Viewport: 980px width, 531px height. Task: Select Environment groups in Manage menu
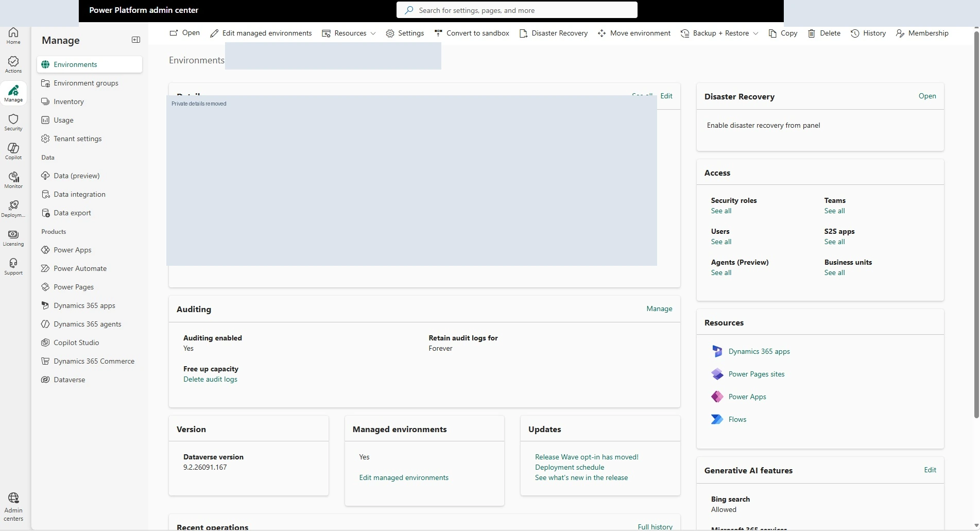(x=90, y=83)
